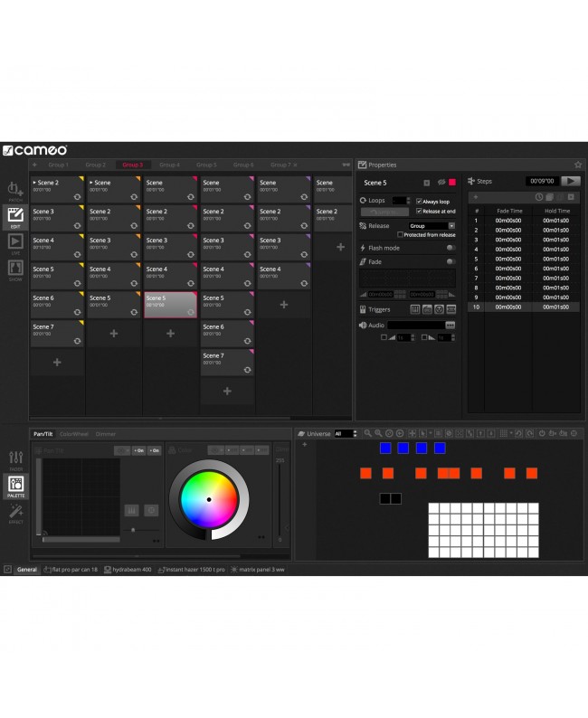Click the delete step icon
This screenshot has width=588, height=718.
click(x=571, y=197)
